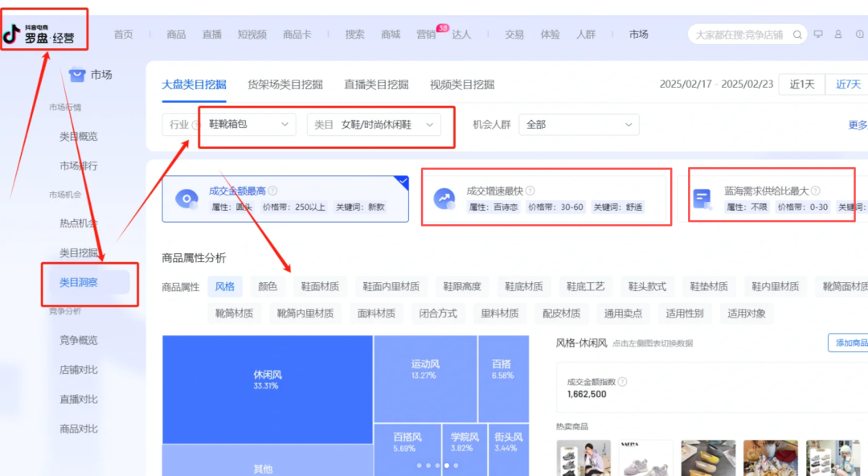The width and height of the screenshot is (868, 476).
Task: Select the 成交增速最快 opportunity card
Action: point(547,199)
